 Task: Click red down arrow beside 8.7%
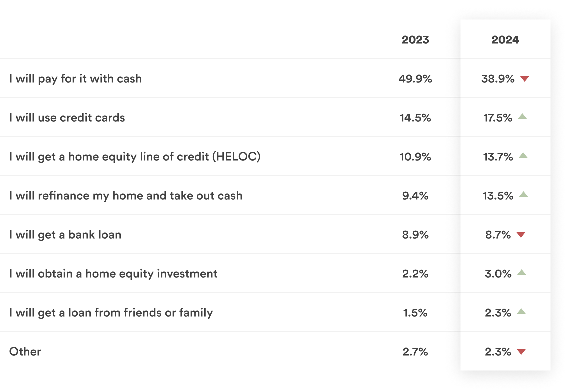pos(521,235)
